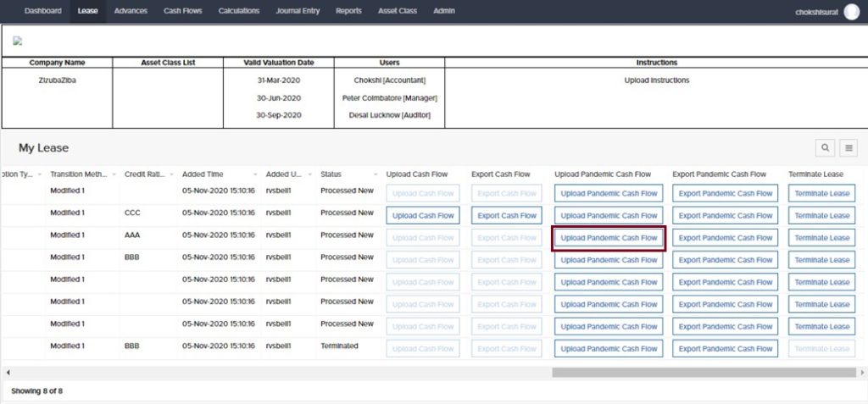Open the Added Time column filter arrow

(255, 174)
